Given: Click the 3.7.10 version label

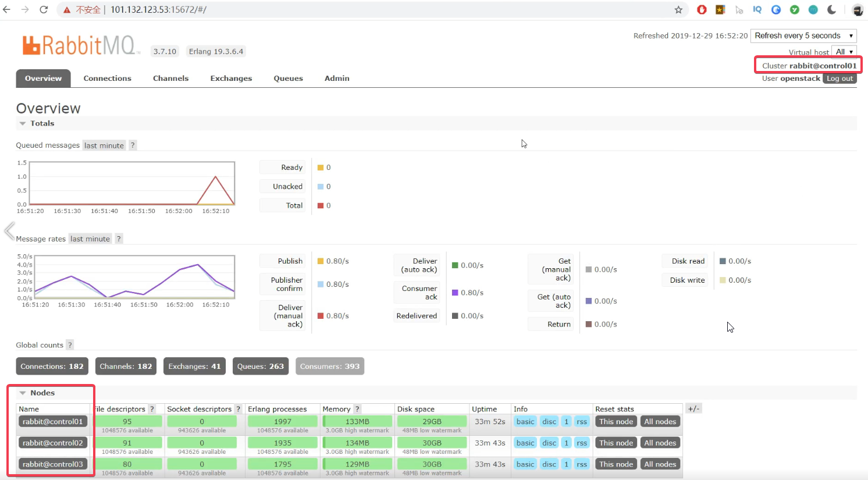Looking at the screenshot, I should pyautogui.click(x=165, y=51).
